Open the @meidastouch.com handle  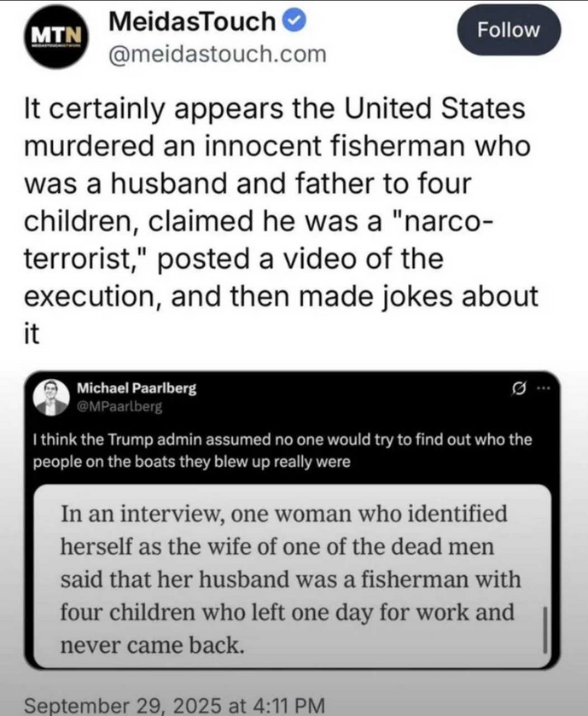click(216, 54)
